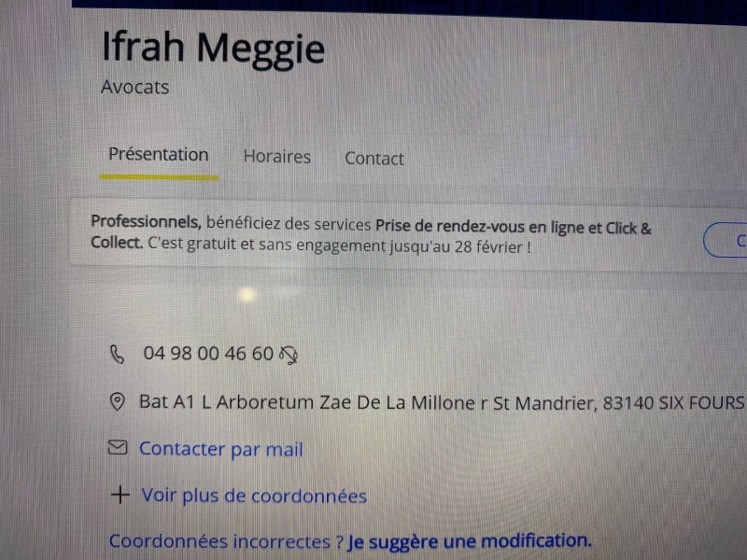Expand Voir plus de coordonnées

click(x=254, y=496)
